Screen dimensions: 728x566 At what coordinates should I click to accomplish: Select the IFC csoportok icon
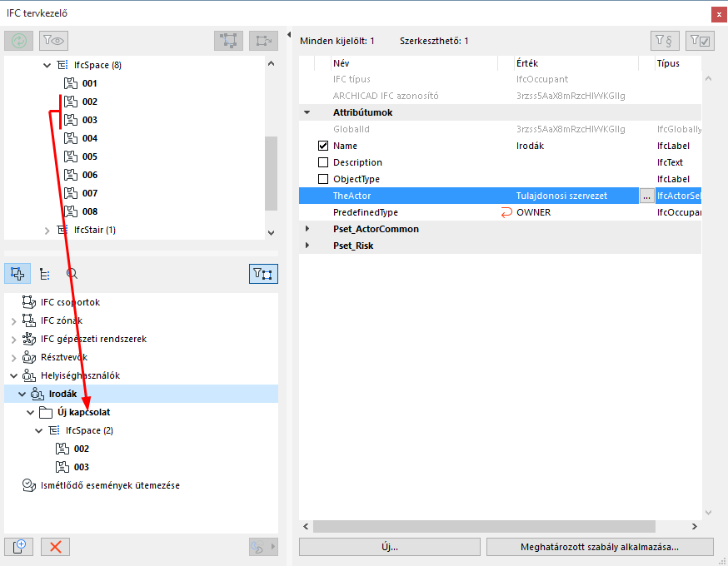click(29, 302)
